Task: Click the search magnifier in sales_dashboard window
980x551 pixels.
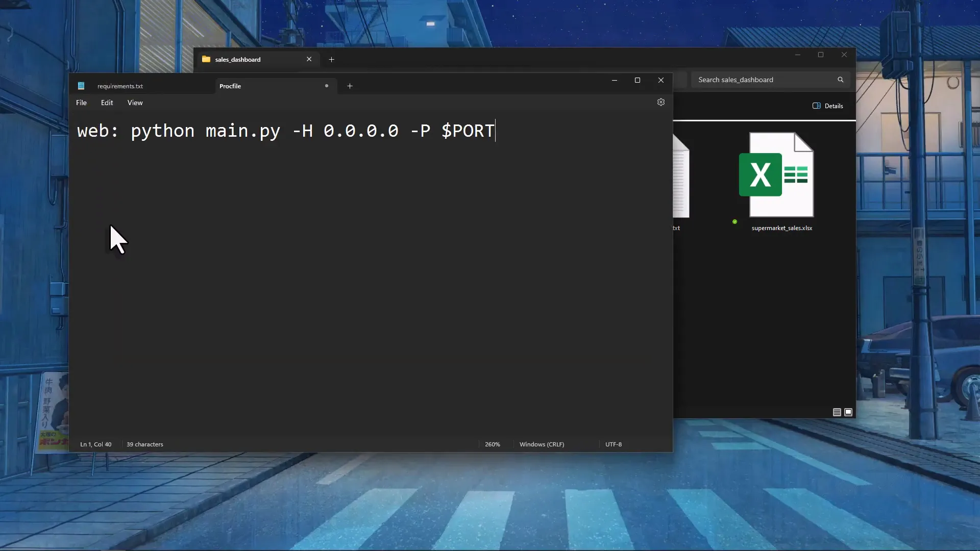Action: point(840,80)
